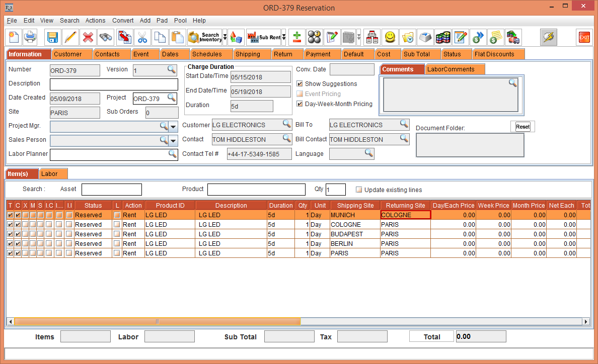Image resolution: width=598 pixels, height=364 pixels.
Task: Open the LaborComments tab
Action: pyautogui.click(x=451, y=69)
